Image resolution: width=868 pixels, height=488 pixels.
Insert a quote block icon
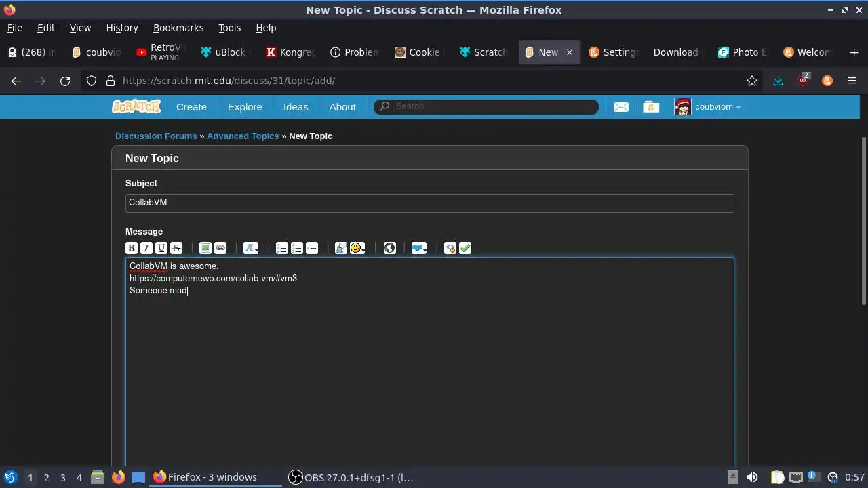(x=341, y=248)
